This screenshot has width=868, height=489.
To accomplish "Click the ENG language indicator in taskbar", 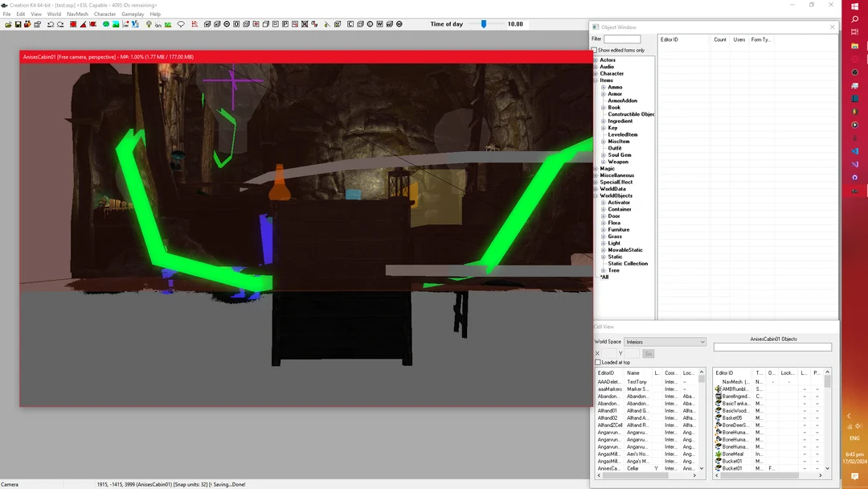I will pos(854,438).
